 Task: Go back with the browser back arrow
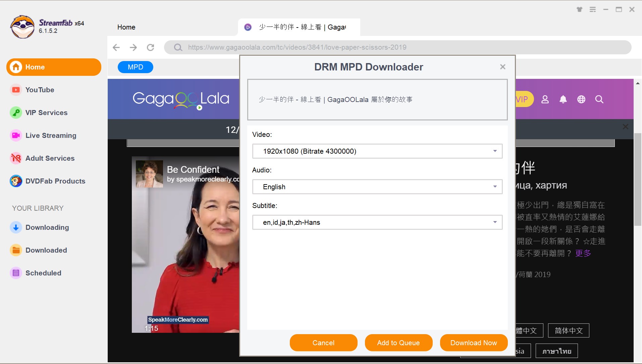pyautogui.click(x=116, y=47)
